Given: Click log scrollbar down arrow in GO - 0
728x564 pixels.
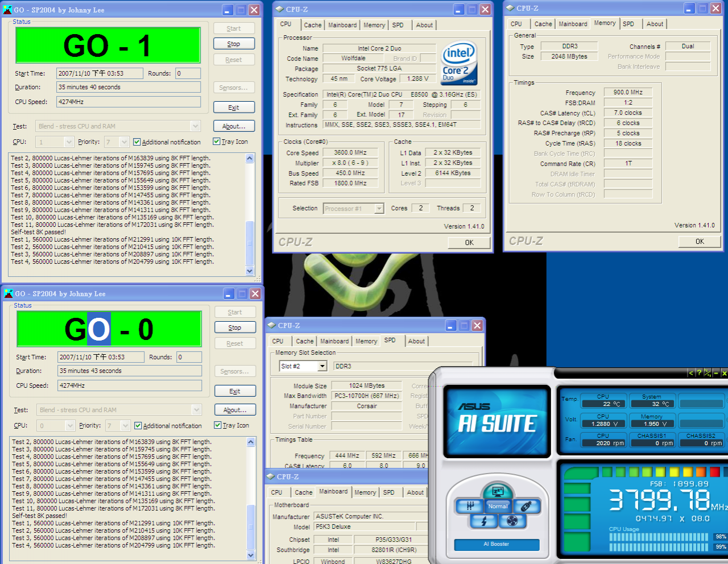Looking at the screenshot, I should click(251, 555).
